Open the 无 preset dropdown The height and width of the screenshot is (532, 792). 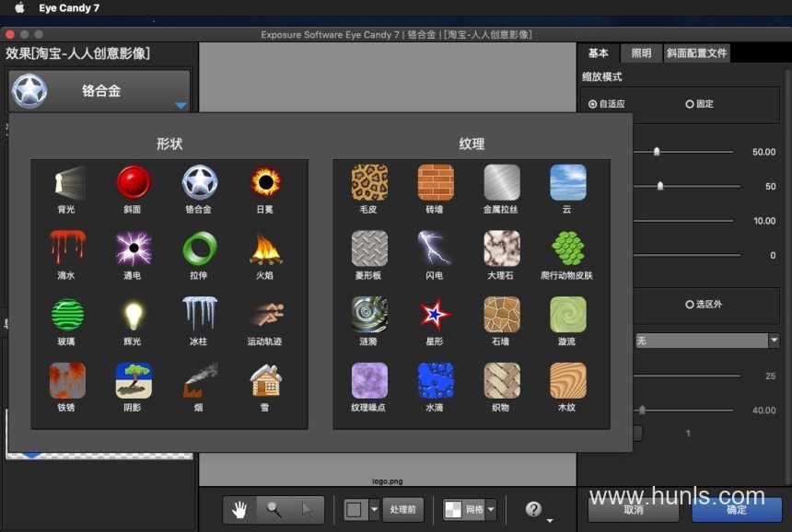(x=707, y=341)
